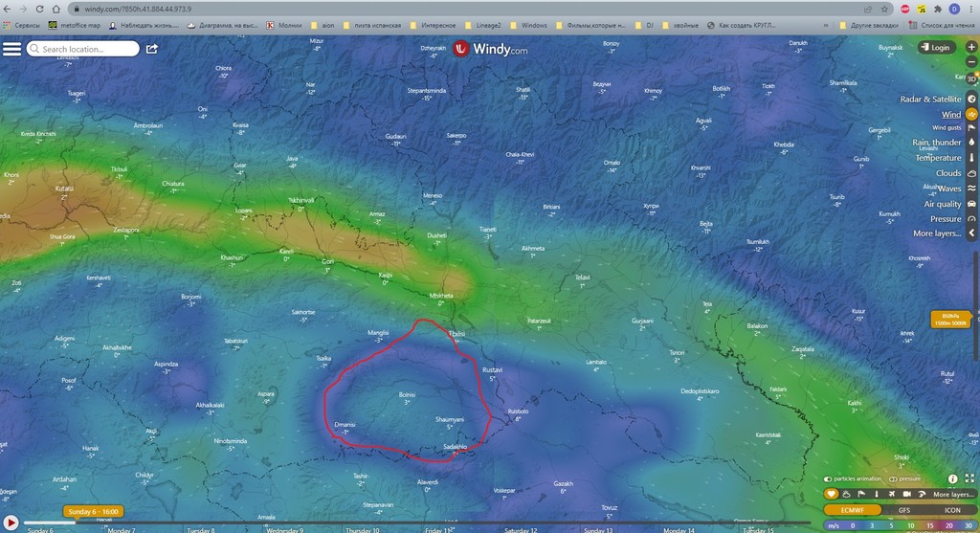The image size is (980, 533).
Task: Select the Radar & Satellite globe icon
Action: (x=971, y=99)
